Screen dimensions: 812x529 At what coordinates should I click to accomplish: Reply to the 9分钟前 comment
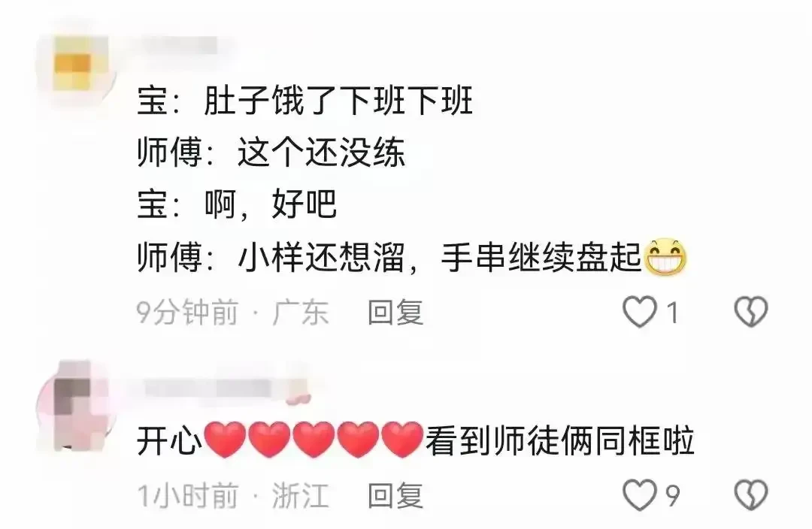point(395,313)
